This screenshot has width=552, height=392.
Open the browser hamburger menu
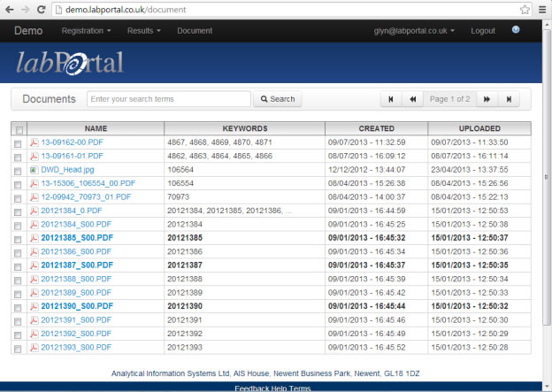(542, 10)
